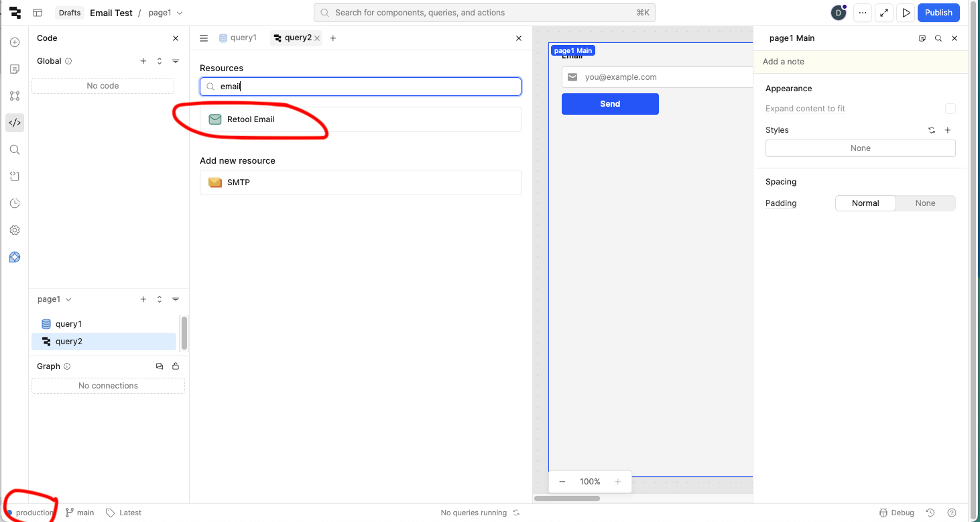Open the Code panel in left sidebar
This screenshot has height=522, width=980.
(x=15, y=123)
